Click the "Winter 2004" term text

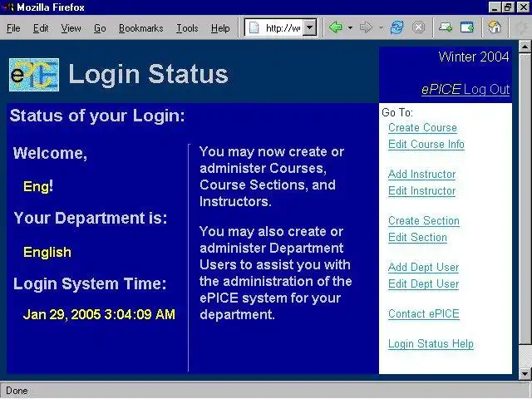[x=474, y=57]
